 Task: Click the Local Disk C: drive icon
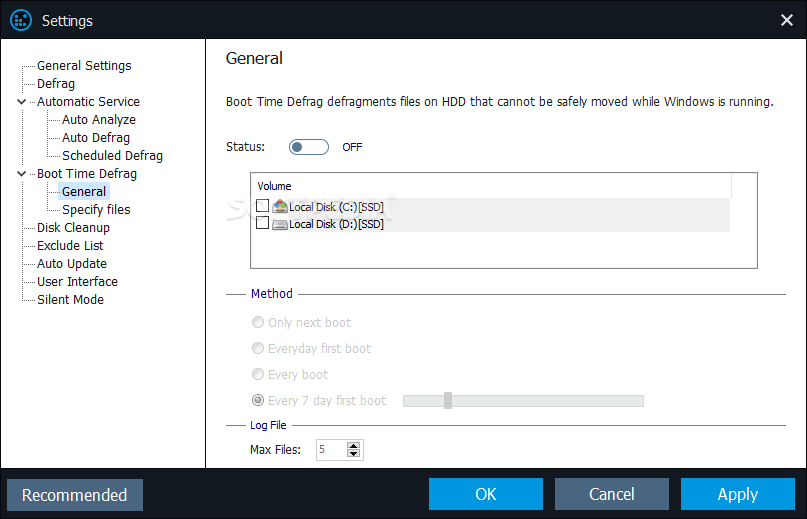[x=279, y=206]
